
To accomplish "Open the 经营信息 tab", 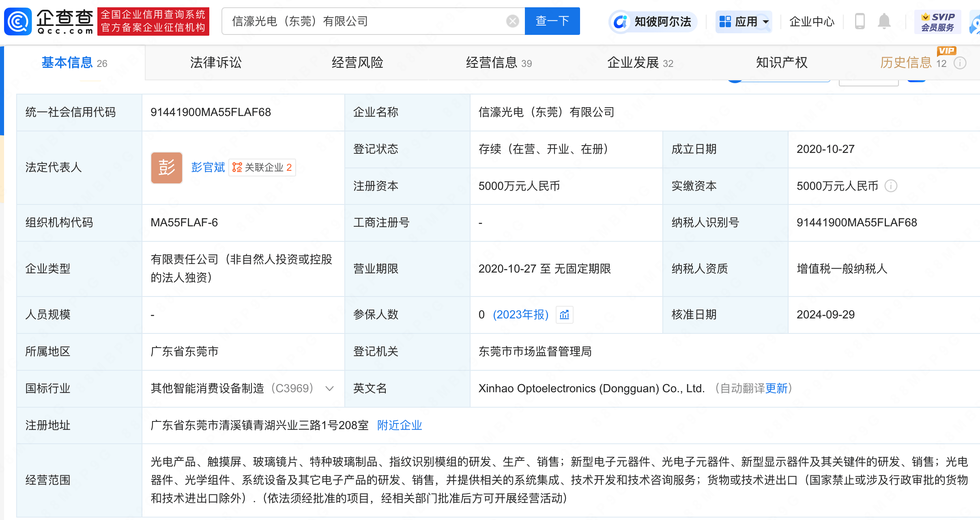I will (x=499, y=63).
